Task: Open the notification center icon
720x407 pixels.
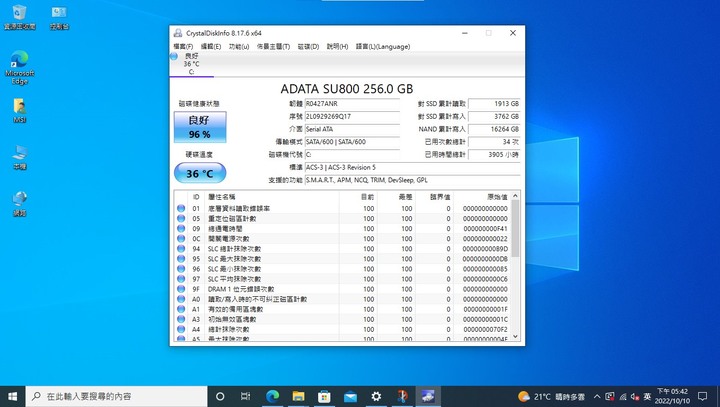Action: coord(703,396)
